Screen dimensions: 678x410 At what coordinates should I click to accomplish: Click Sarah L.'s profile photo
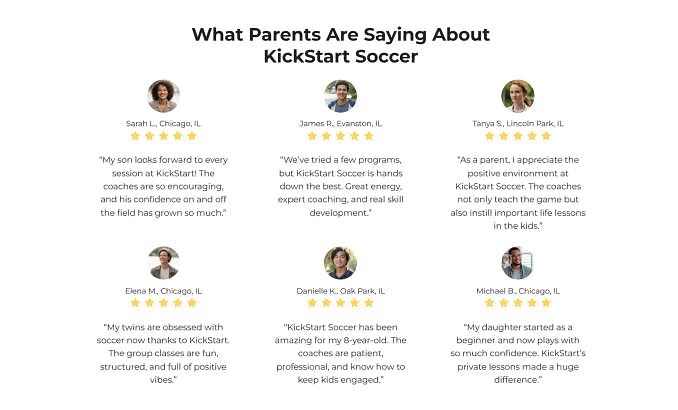tap(163, 96)
